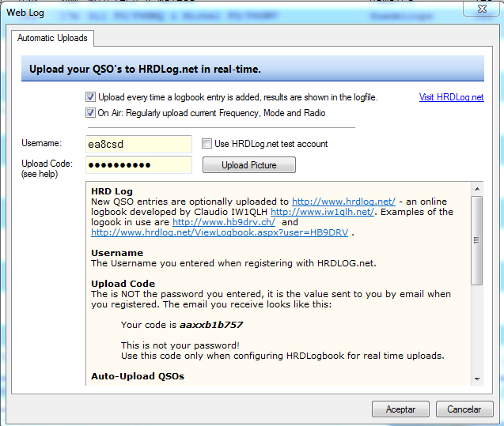
Task: Open the http://www.hb9drv.ch/ link
Action: click(x=224, y=222)
